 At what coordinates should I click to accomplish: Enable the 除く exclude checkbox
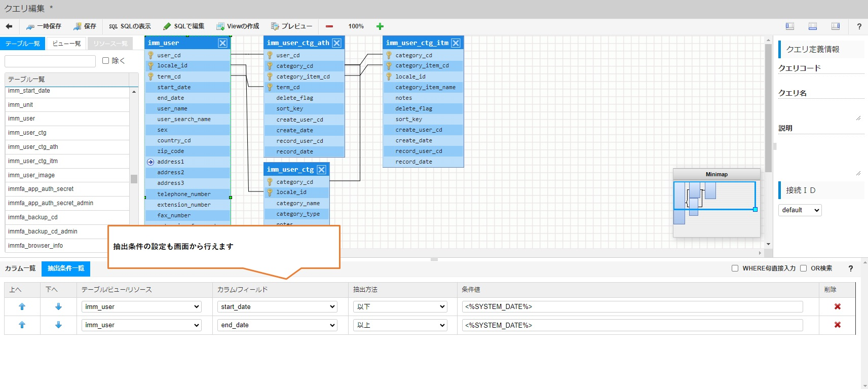coord(106,61)
